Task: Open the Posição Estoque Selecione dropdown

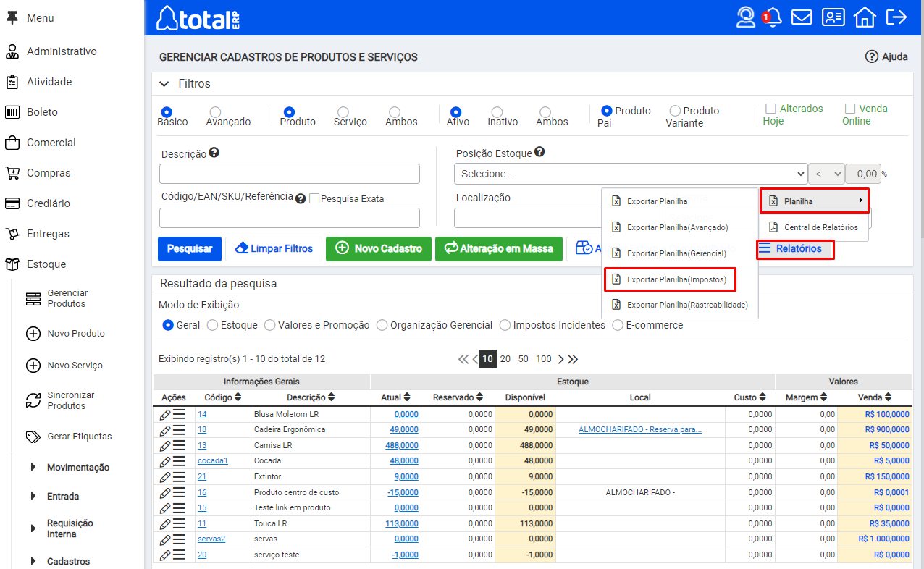Action: 631,174
